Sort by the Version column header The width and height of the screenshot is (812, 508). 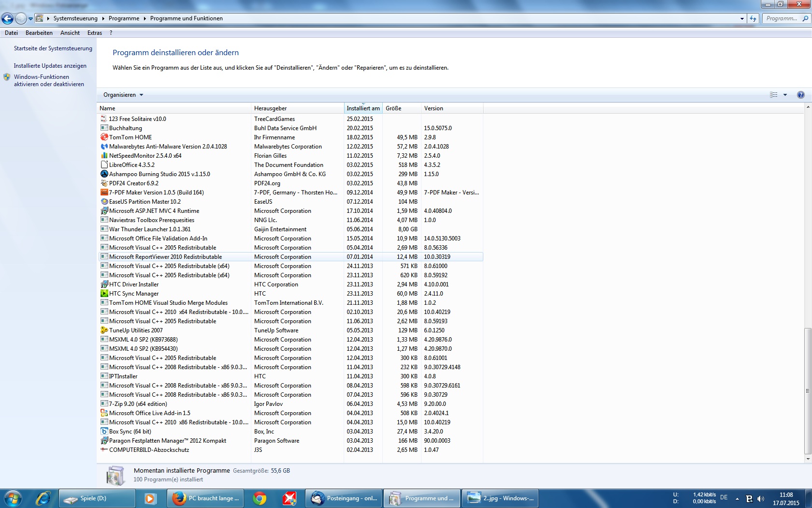coord(452,108)
